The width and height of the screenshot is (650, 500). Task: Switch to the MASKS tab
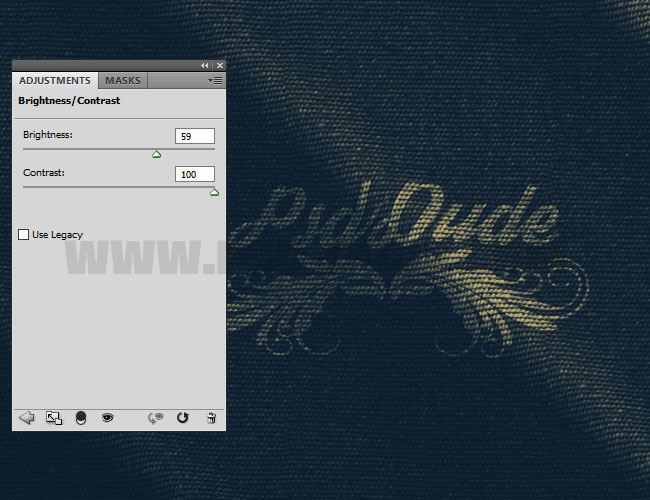pyautogui.click(x=123, y=80)
